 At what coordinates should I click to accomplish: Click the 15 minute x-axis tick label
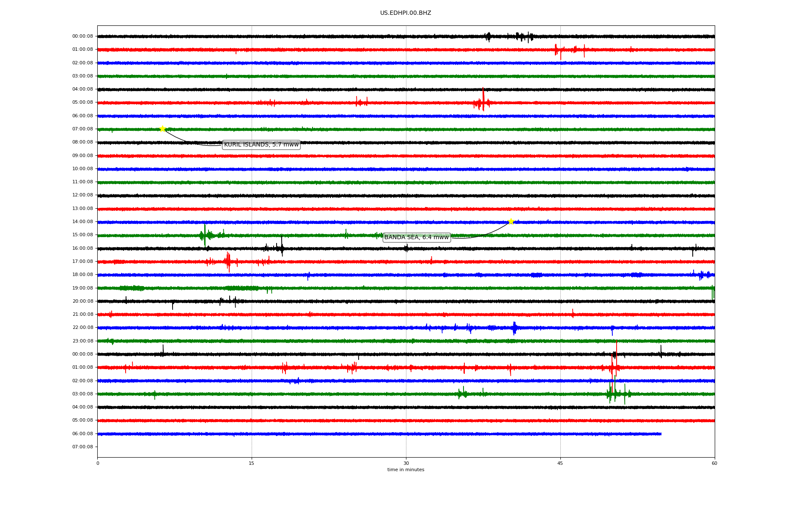click(252, 463)
